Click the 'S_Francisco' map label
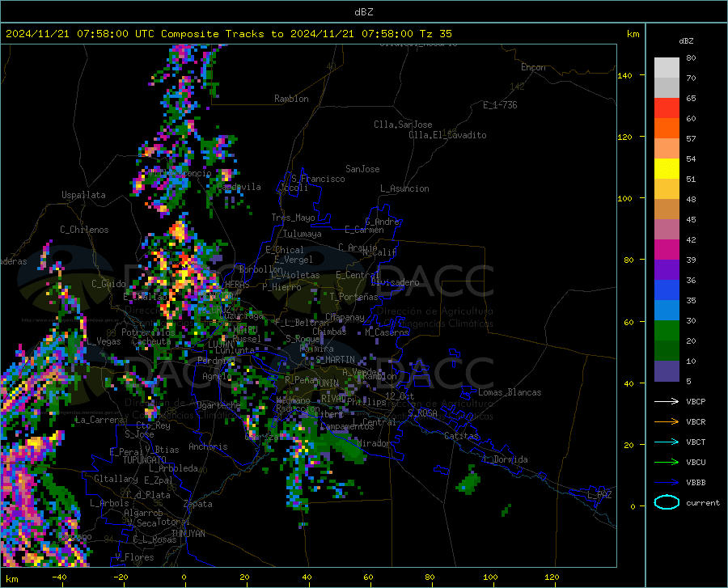 click(x=318, y=179)
